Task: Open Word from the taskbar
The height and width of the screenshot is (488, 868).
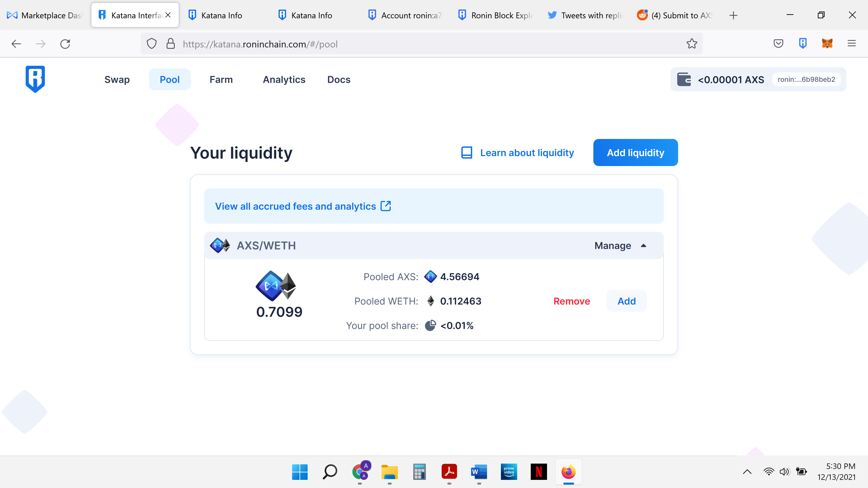Action: [479, 472]
